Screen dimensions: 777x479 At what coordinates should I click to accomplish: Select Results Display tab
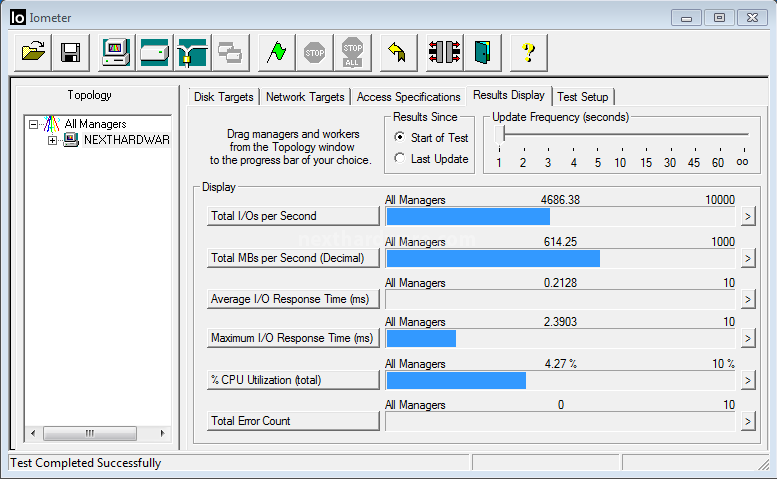point(509,95)
